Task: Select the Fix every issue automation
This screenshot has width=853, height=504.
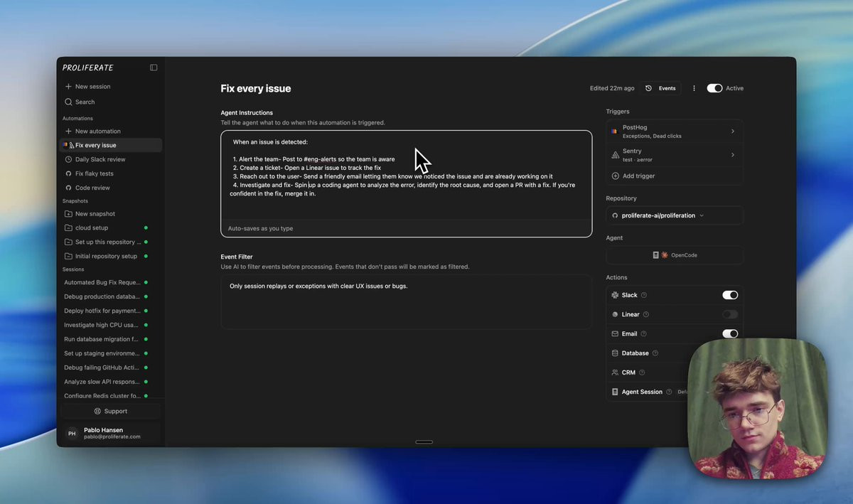Action: pyautogui.click(x=111, y=145)
